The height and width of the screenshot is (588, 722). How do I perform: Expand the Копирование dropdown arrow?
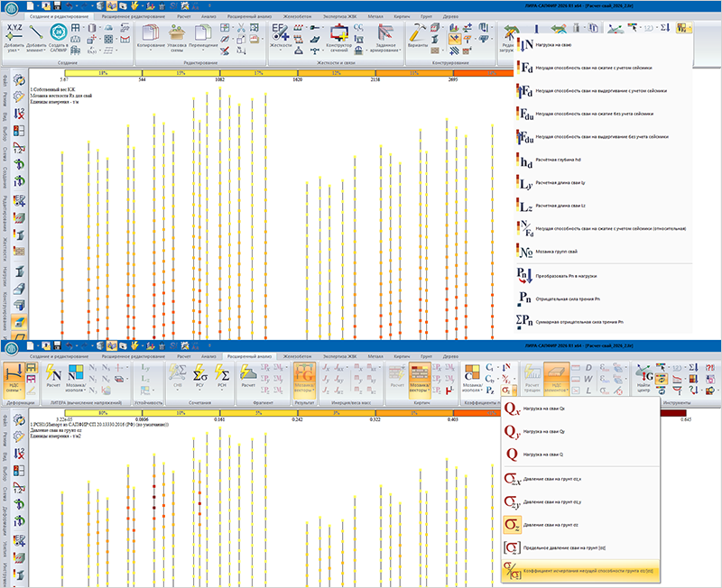tap(151, 51)
